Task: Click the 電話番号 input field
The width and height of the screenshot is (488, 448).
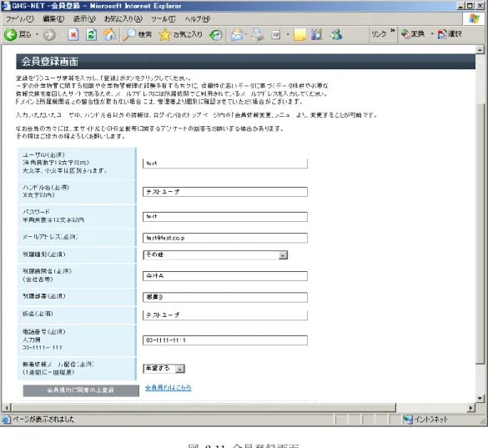Action: [225, 340]
